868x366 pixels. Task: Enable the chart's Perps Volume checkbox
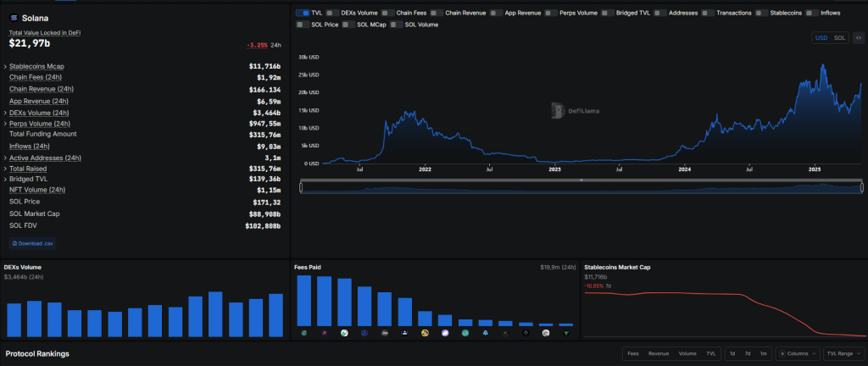pyautogui.click(x=551, y=12)
